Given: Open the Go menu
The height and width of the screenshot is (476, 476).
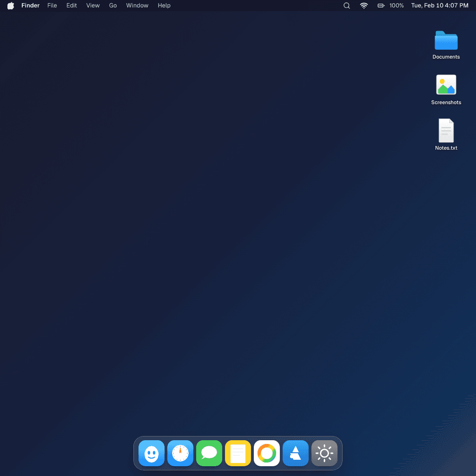Looking at the screenshot, I should pyautogui.click(x=112, y=6).
